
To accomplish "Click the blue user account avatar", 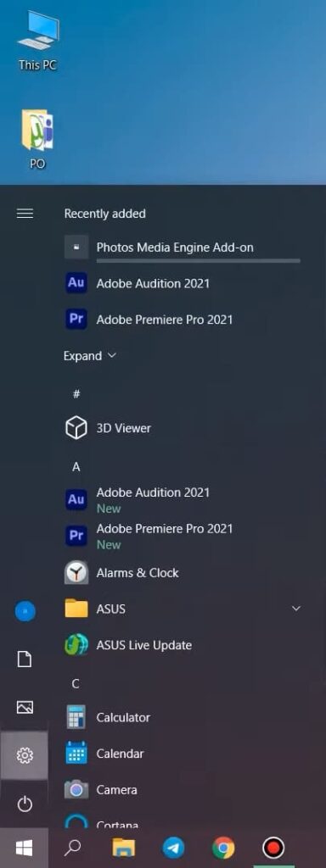I will 25,610.
